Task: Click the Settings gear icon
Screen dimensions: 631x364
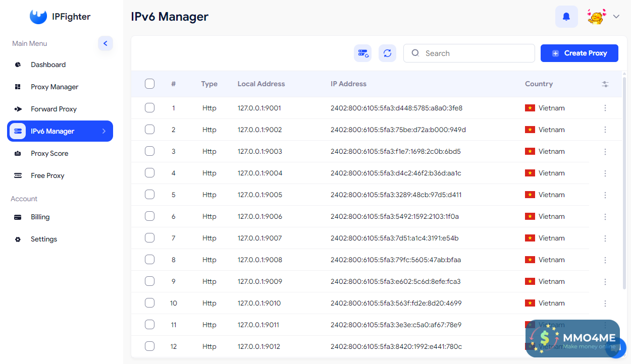Action: click(18, 239)
